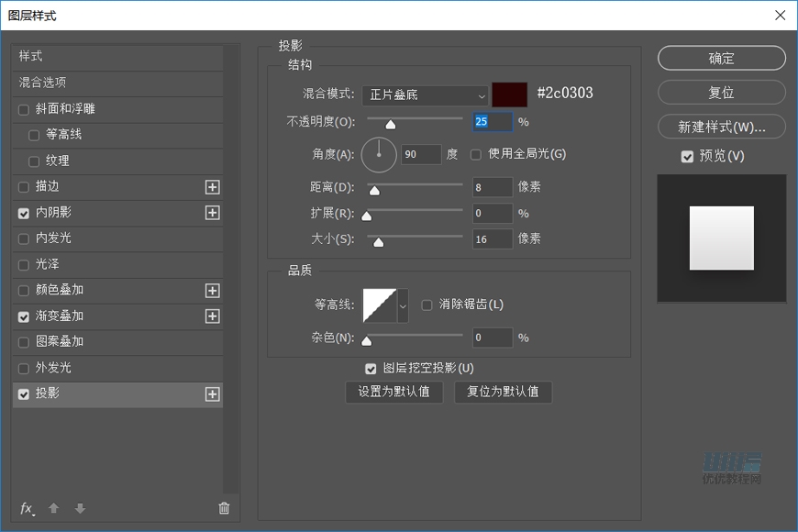Enable the 消除锯齿 anti-alias checkbox
This screenshot has height=532, width=798.
pyautogui.click(x=427, y=305)
